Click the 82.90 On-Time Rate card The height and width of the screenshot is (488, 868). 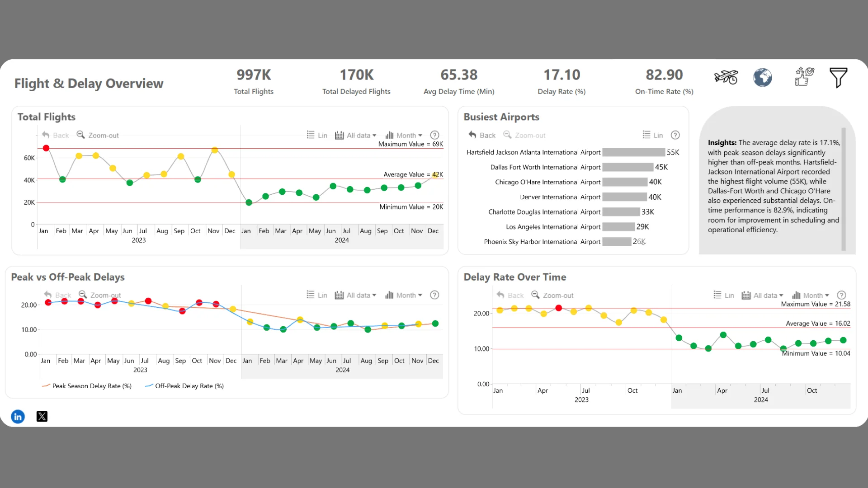coord(664,81)
